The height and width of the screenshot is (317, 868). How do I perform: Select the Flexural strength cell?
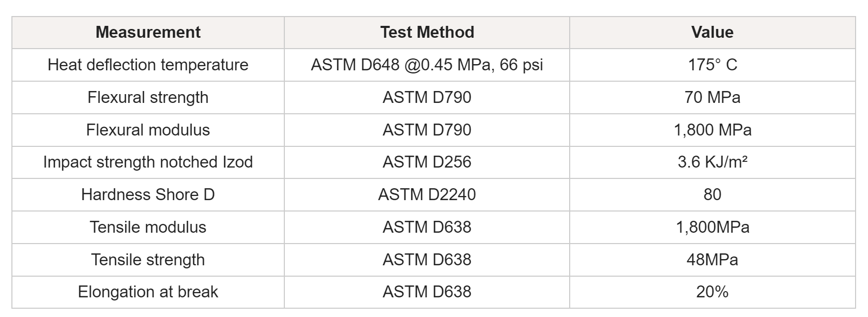pyautogui.click(x=148, y=98)
